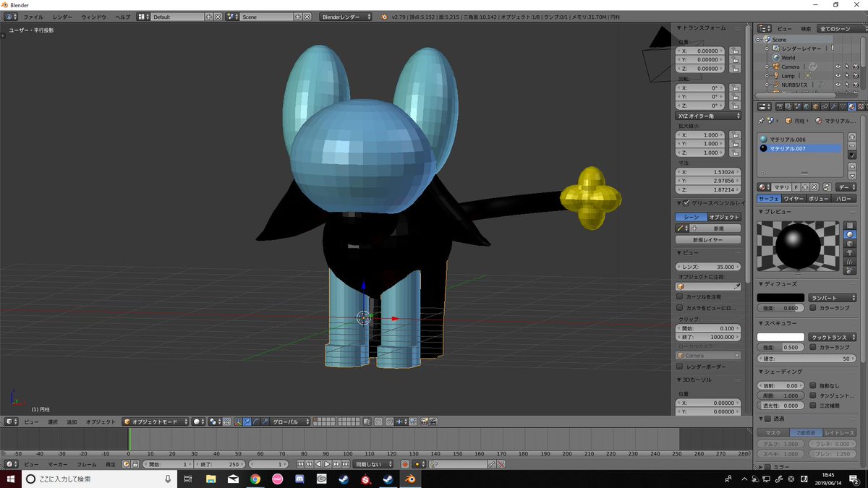This screenshot has width=868, height=488.
Task: Open viewport shading sphere selector
Action: (198, 421)
